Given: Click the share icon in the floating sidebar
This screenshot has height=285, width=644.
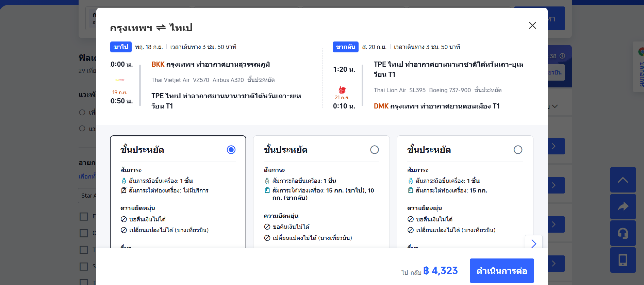Looking at the screenshot, I should point(623,206).
